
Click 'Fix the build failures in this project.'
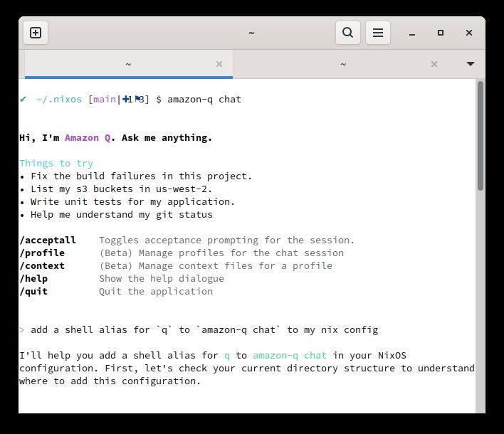coord(141,176)
